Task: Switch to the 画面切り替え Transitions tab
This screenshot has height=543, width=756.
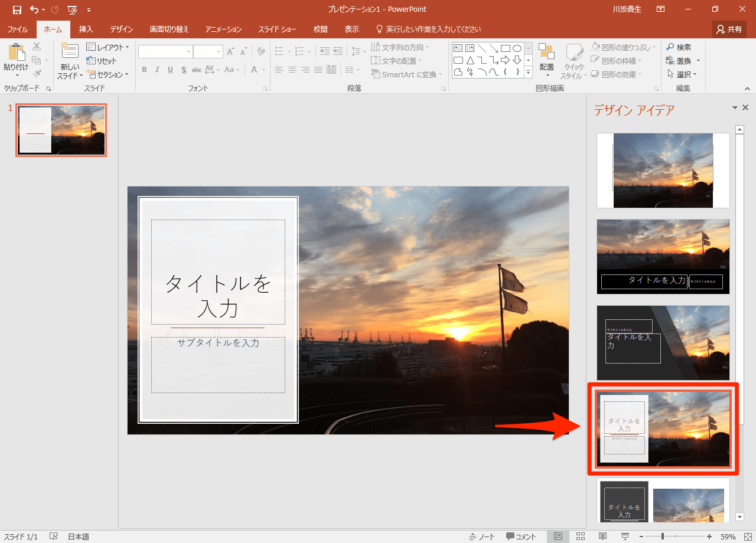Action: [x=169, y=29]
